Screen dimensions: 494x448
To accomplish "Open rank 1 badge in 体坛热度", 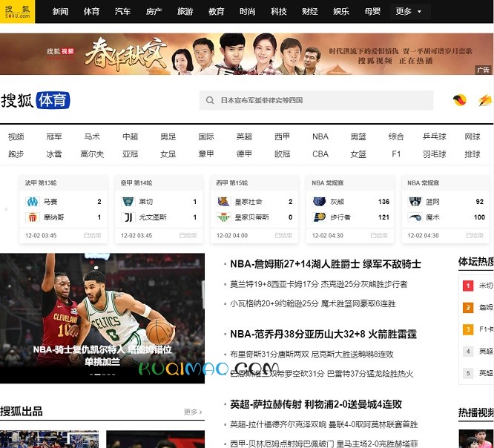I will (468, 286).
